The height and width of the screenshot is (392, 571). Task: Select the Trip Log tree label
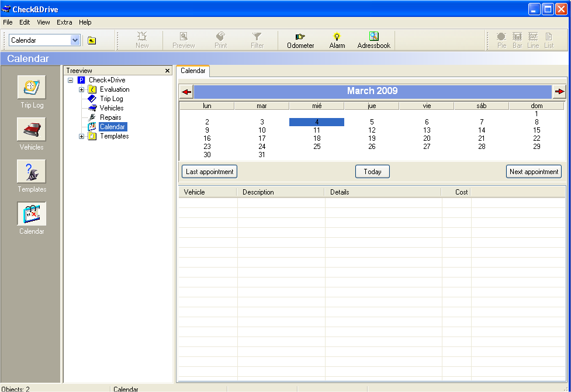pos(112,99)
